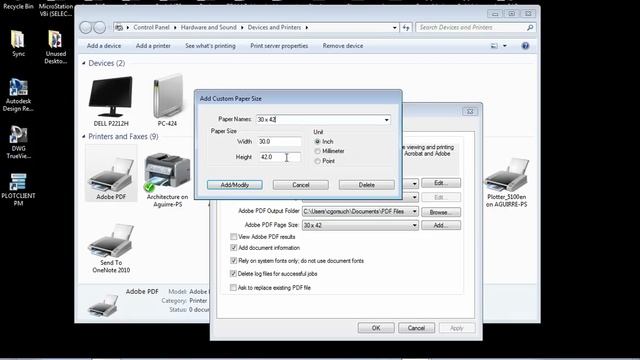The height and width of the screenshot is (360, 640).
Task: Click the search magnifier icon
Action: 530,27
